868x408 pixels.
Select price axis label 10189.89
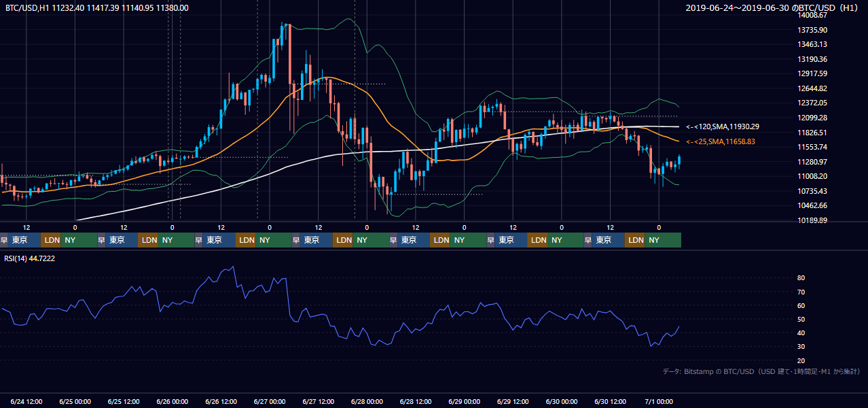click(812, 220)
